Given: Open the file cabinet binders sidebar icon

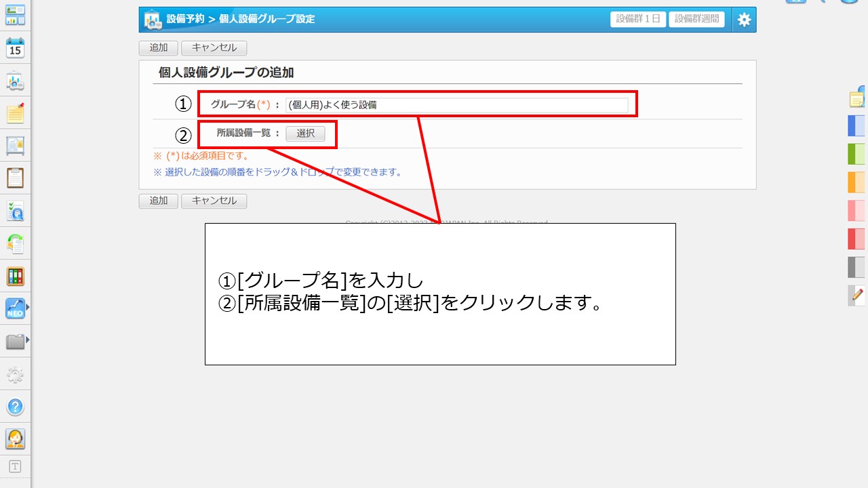Looking at the screenshot, I should [15, 276].
